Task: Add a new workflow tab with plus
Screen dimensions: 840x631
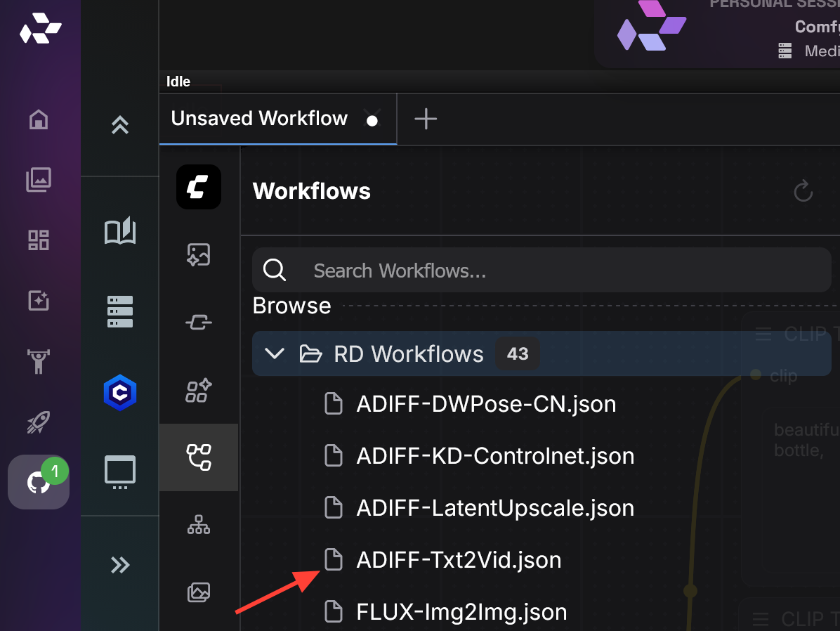Action: (x=426, y=119)
